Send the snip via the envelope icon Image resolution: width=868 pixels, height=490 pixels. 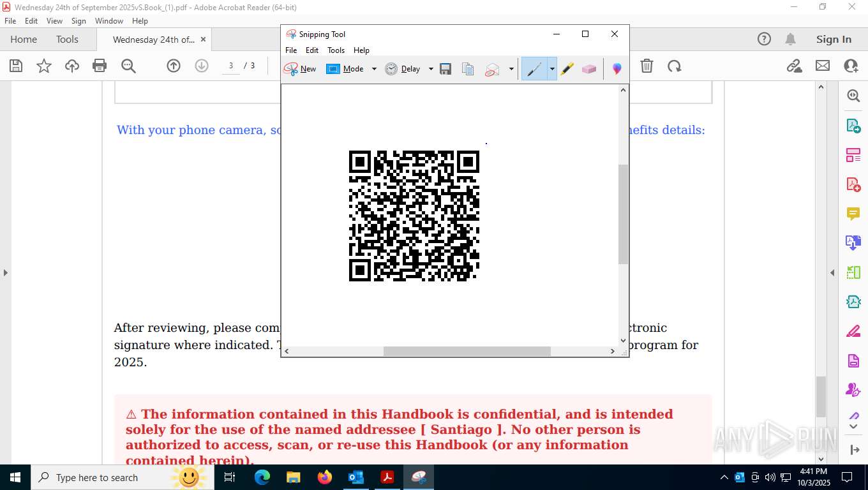[492, 69]
